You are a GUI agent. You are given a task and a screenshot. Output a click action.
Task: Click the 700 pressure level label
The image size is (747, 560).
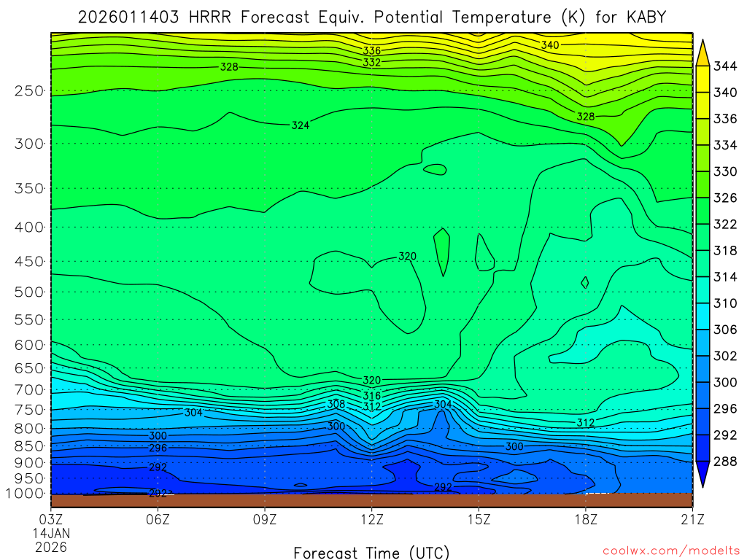29,390
